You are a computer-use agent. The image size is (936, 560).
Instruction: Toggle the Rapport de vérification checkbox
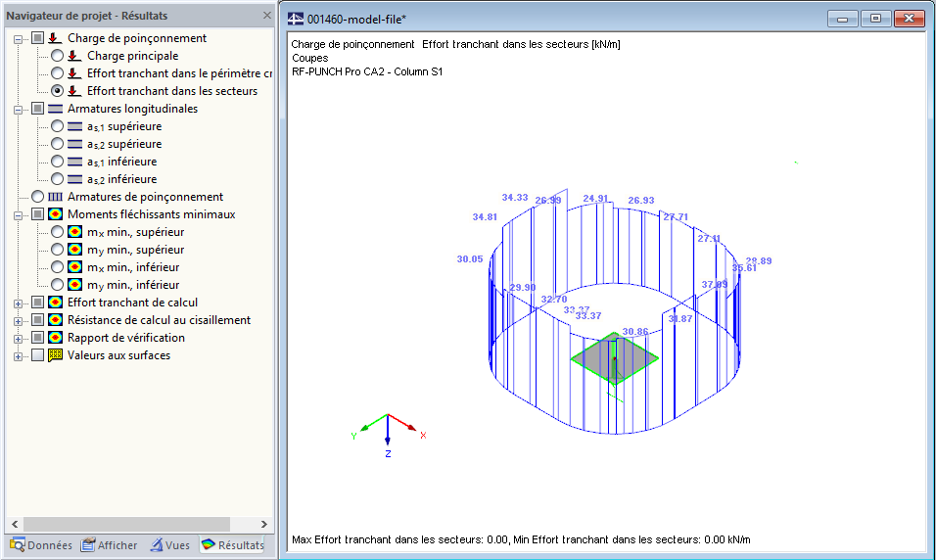tap(37, 338)
